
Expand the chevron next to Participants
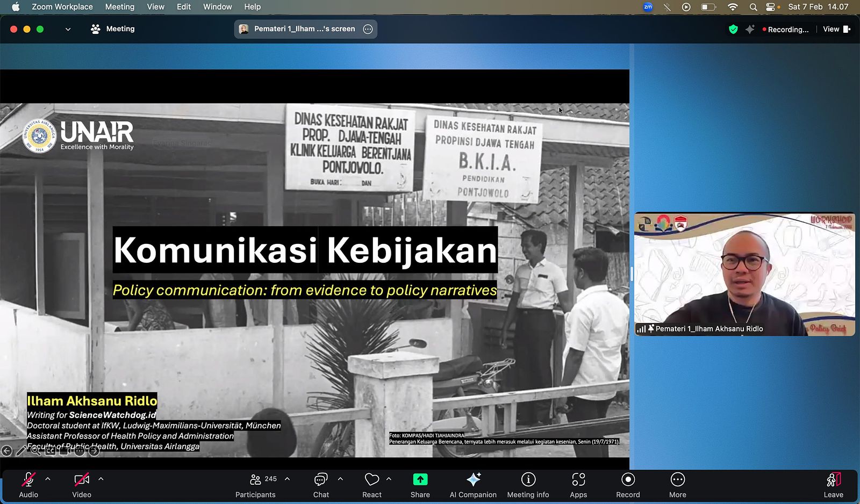[x=287, y=479]
